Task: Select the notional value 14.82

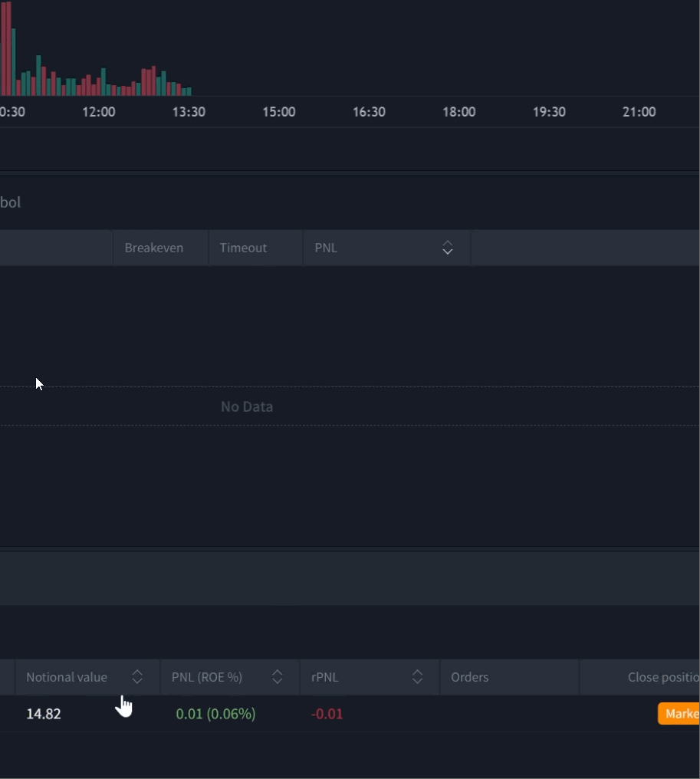Action: click(44, 714)
